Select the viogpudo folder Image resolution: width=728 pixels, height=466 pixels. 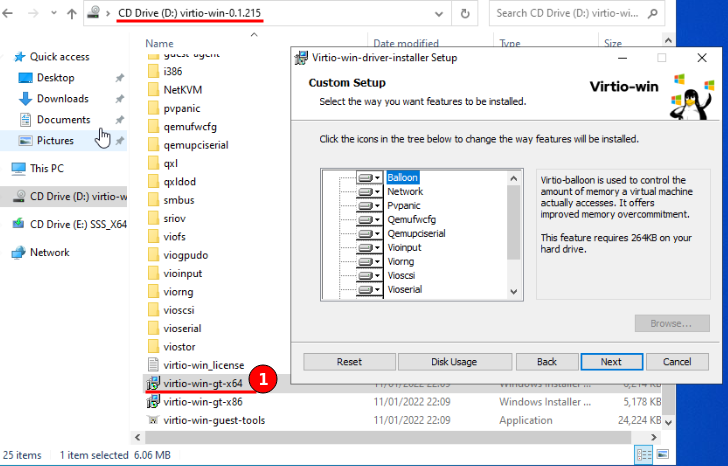pos(185,255)
